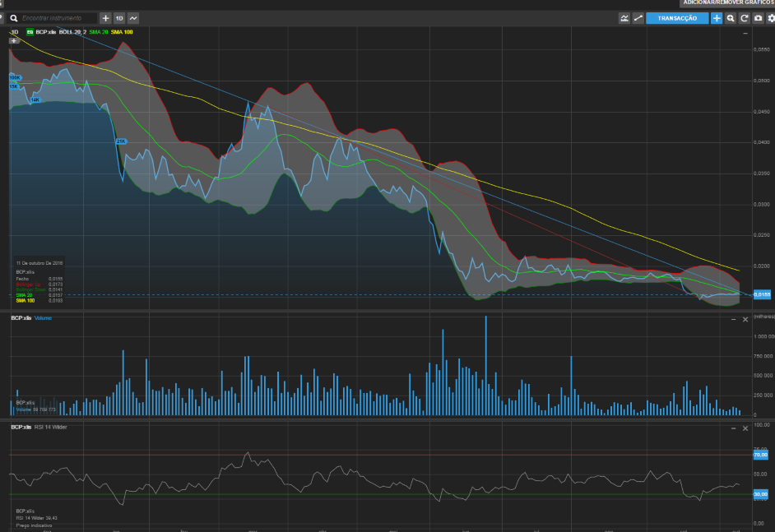Toggle the crosshair cursor tool
775x532 pixels.
coord(717,18)
